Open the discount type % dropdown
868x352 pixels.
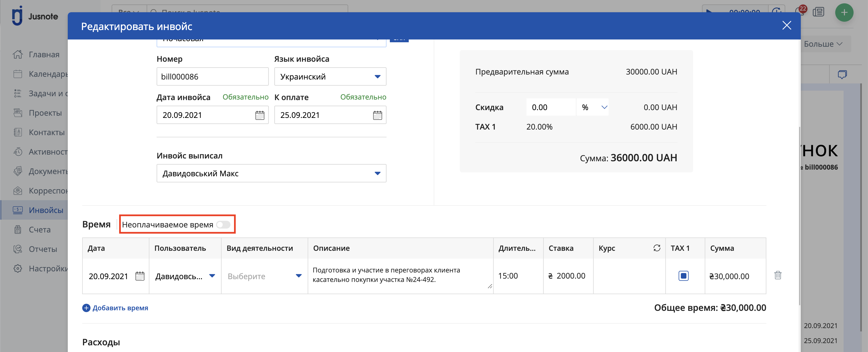tap(593, 107)
